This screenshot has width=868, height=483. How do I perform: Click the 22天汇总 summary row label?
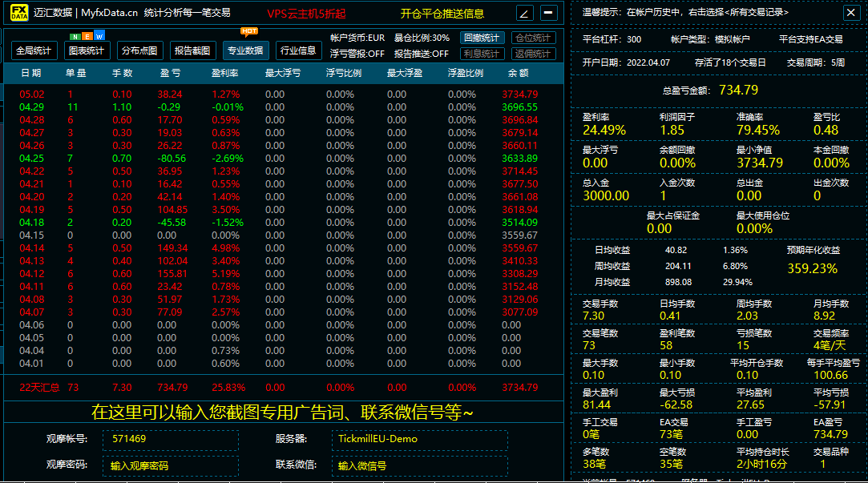click(x=39, y=388)
